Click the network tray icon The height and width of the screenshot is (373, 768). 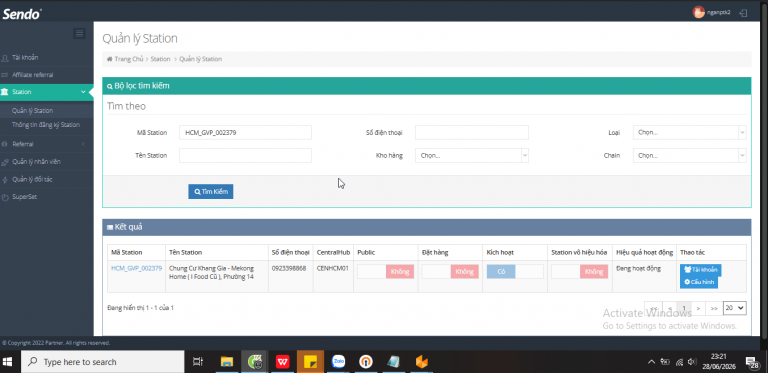tap(679, 362)
